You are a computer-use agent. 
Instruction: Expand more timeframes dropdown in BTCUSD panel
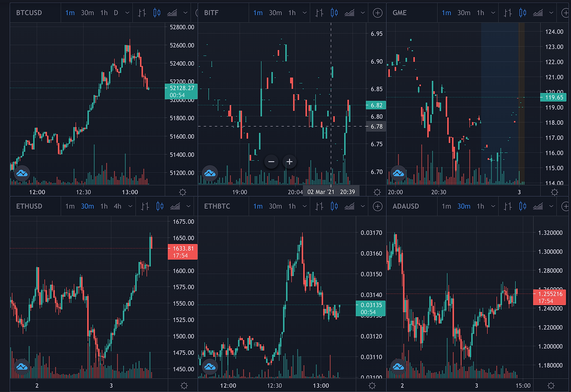coord(127,13)
